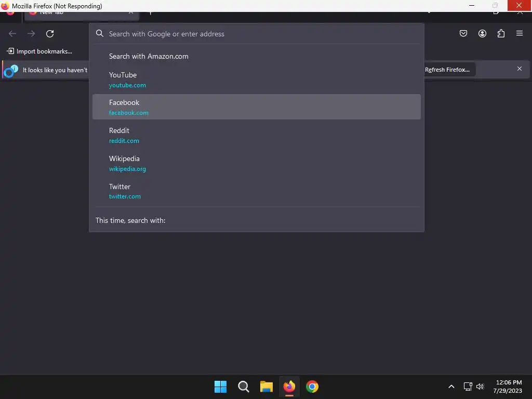The image size is (532, 399).
Task: Select the Reddit suggestion
Action: 257,135
